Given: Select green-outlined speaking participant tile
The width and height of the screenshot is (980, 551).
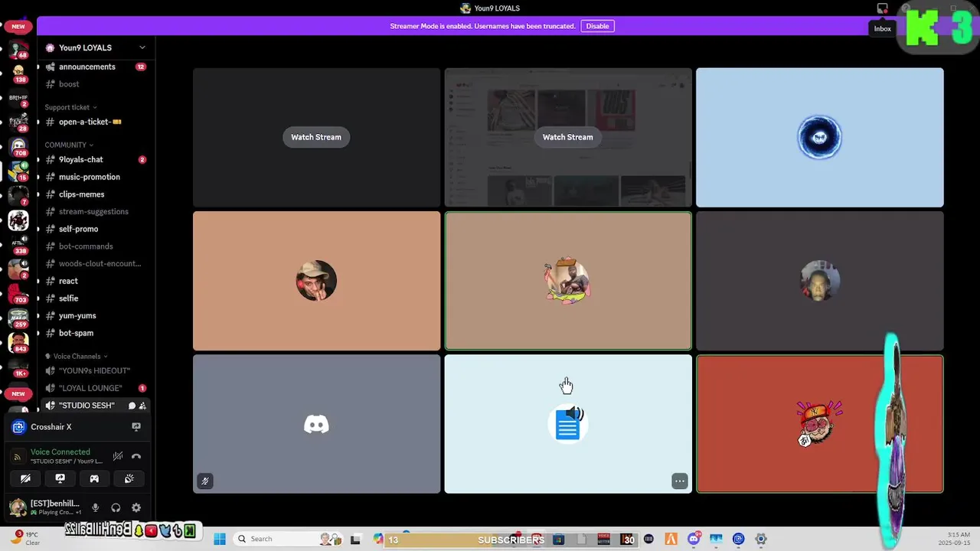Looking at the screenshot, I should click(x=567, y=281).
